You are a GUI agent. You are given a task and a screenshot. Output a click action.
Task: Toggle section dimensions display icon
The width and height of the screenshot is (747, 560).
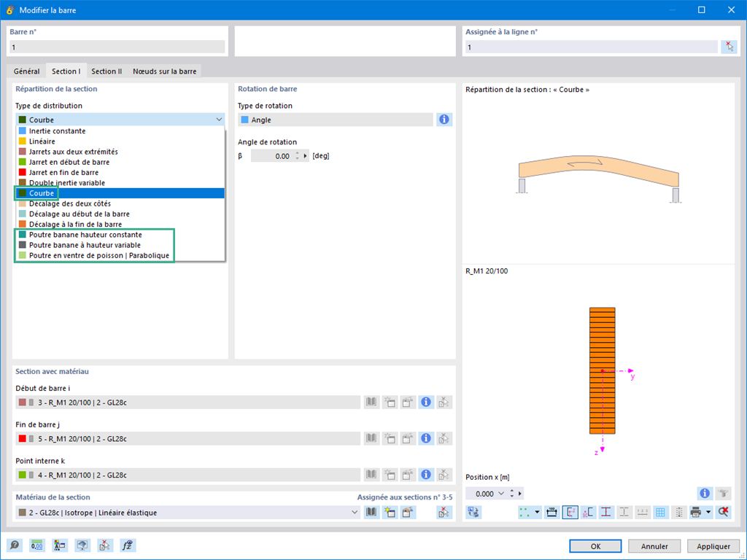(551, 512)
